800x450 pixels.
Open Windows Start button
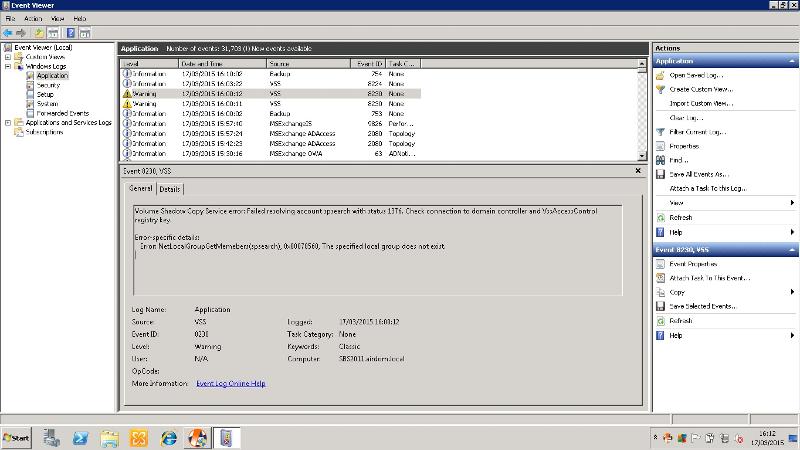point(16,438)
